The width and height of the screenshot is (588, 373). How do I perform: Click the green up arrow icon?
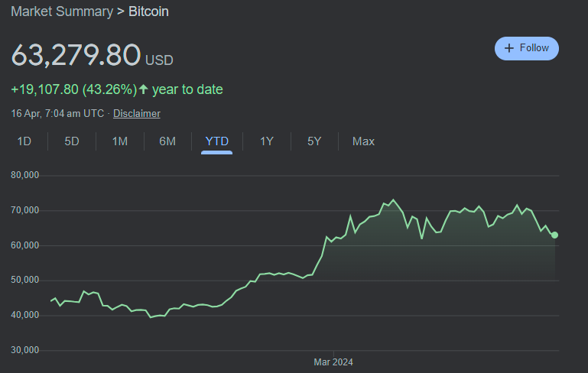[144, 89]
